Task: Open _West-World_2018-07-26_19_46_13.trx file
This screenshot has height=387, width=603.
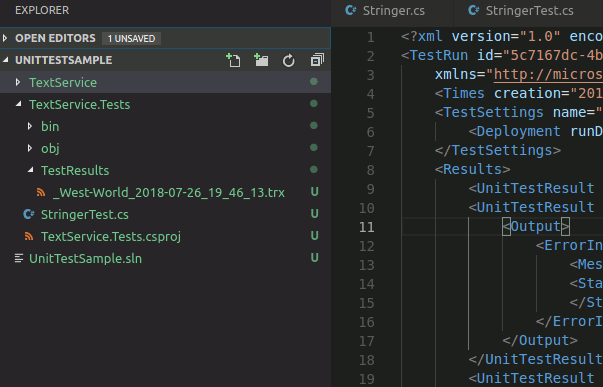Action: pyautogui.click(x=169, y=192)
